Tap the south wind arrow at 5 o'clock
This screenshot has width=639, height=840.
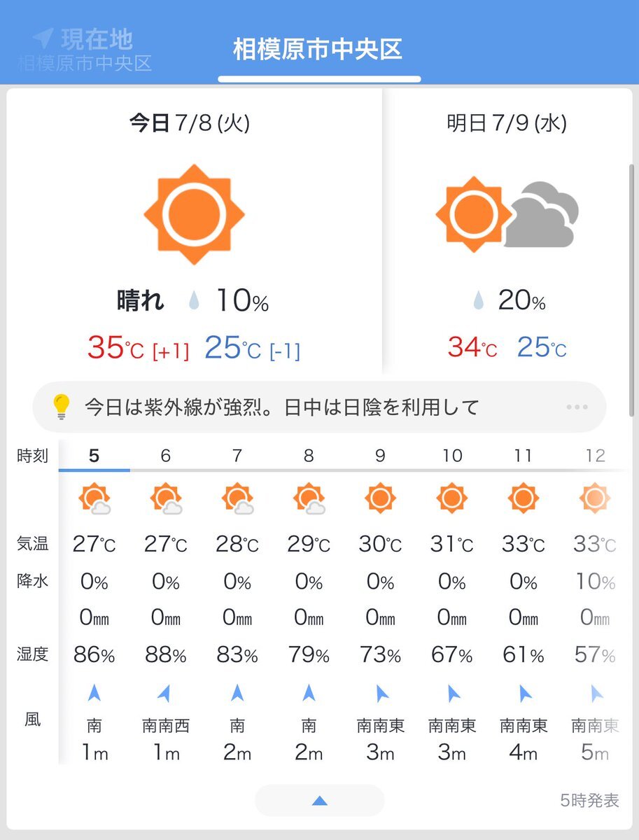pyautogui.click(x=94, y=693)
